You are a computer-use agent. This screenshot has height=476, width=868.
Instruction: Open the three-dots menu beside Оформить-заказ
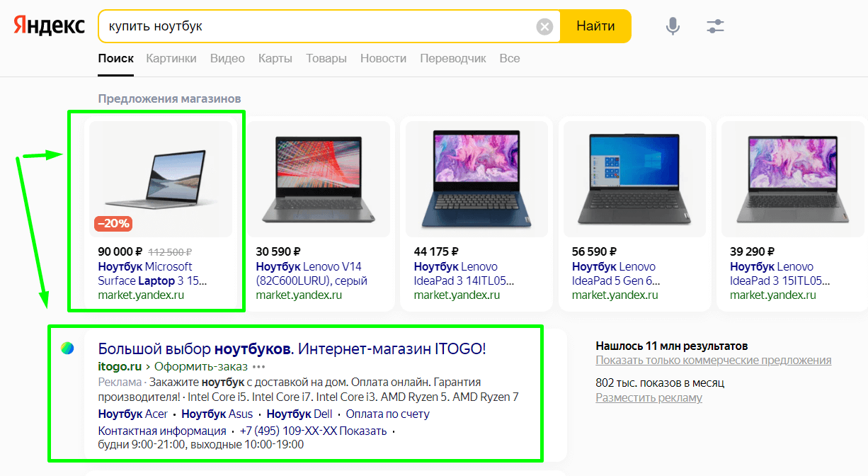(258, 367)
